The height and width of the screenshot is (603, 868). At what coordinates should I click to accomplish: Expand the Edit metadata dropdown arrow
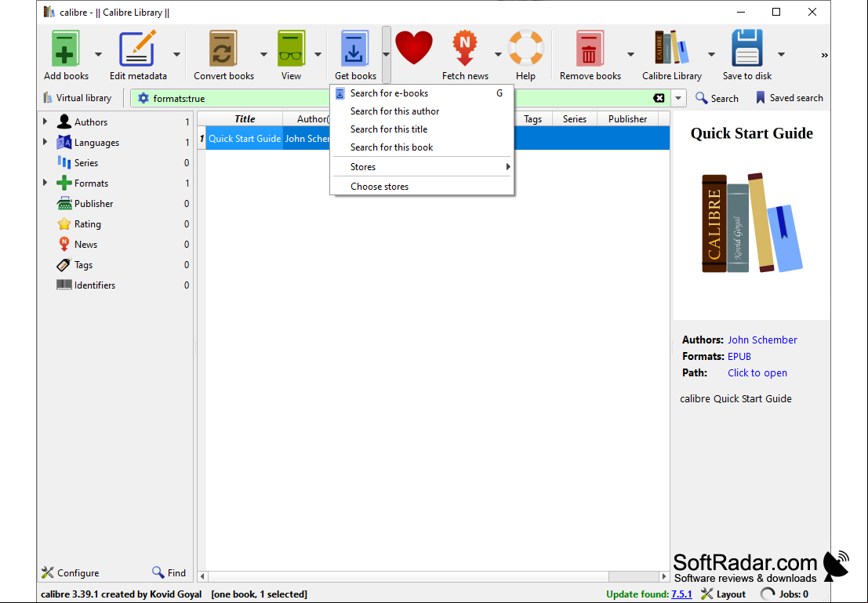[176, 54]
